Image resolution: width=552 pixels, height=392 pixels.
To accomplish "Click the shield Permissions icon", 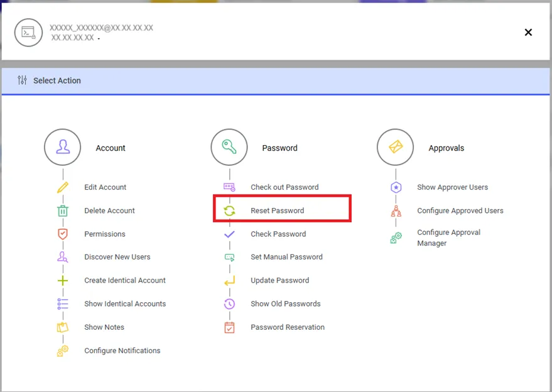I will [x=63, y=234].
